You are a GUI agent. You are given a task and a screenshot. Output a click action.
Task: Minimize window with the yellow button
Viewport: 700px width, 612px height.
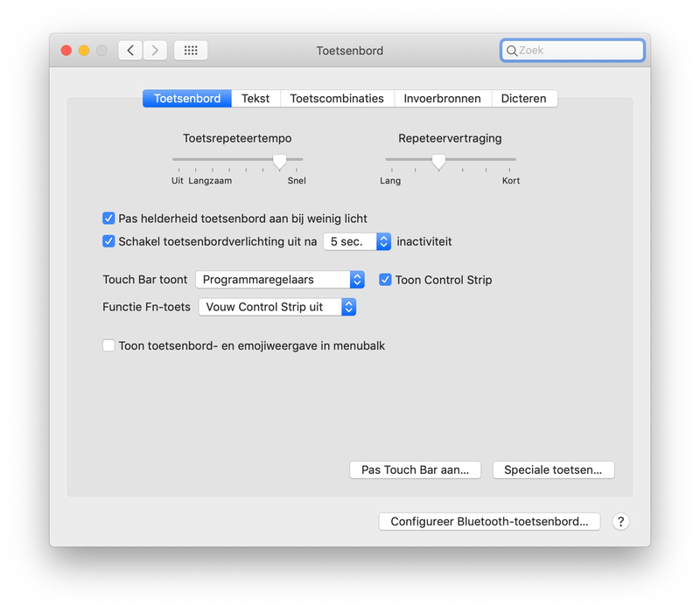coord(84,51)
